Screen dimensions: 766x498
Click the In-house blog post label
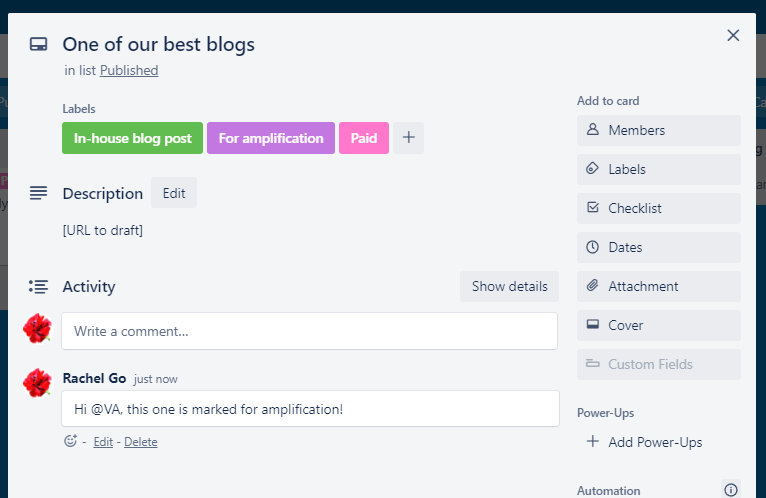[x=132, y=138]
